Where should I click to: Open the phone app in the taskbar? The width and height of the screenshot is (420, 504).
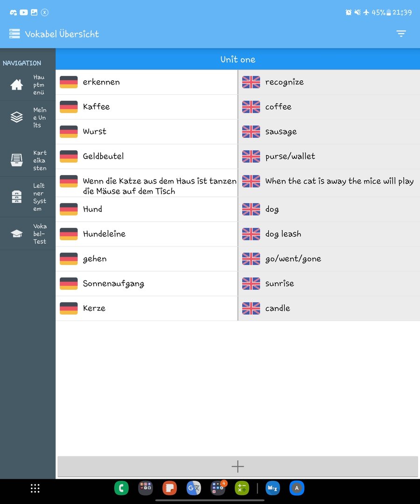click(121, 488)
